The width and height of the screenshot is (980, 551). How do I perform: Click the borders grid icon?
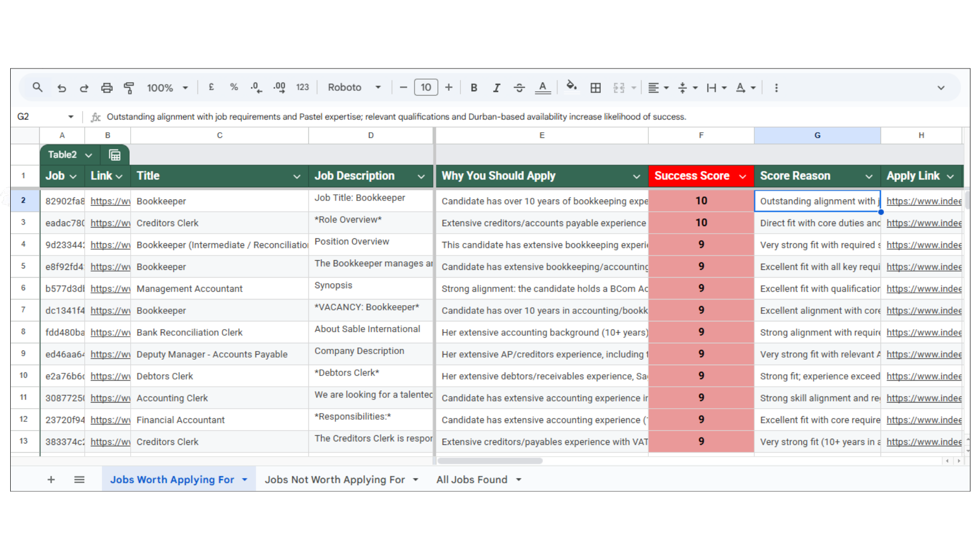click(x=596, y=88)
